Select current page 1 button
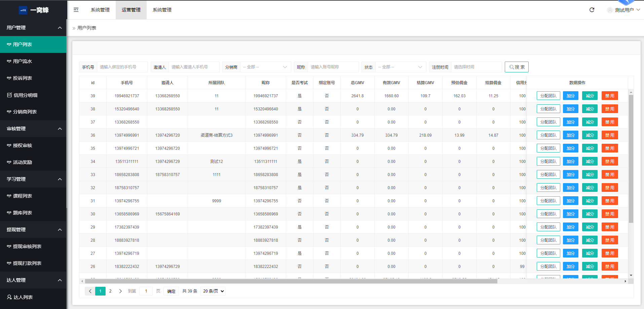This screenshot has height=309, width=644. pos(100,291)
